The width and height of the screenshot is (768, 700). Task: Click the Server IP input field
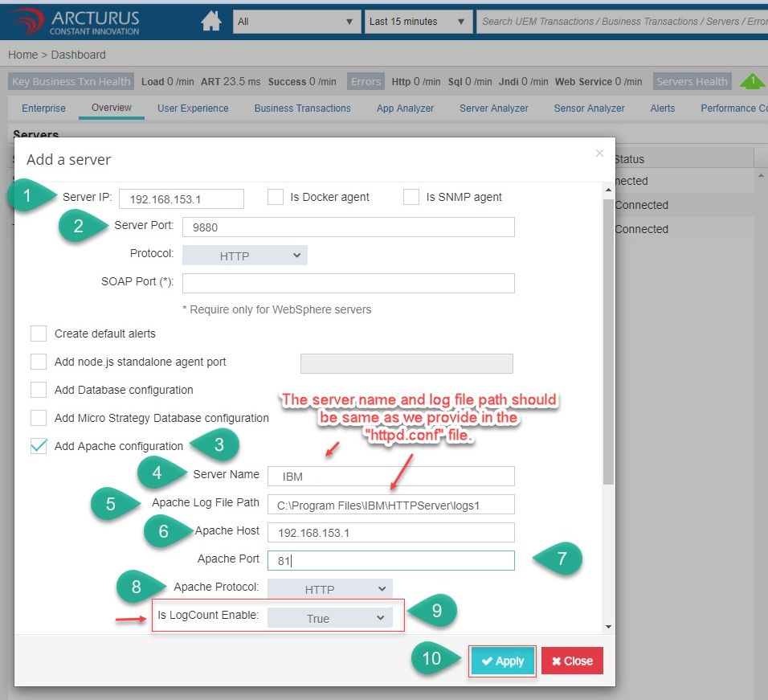pyautogui.click(x=182, y=199)
